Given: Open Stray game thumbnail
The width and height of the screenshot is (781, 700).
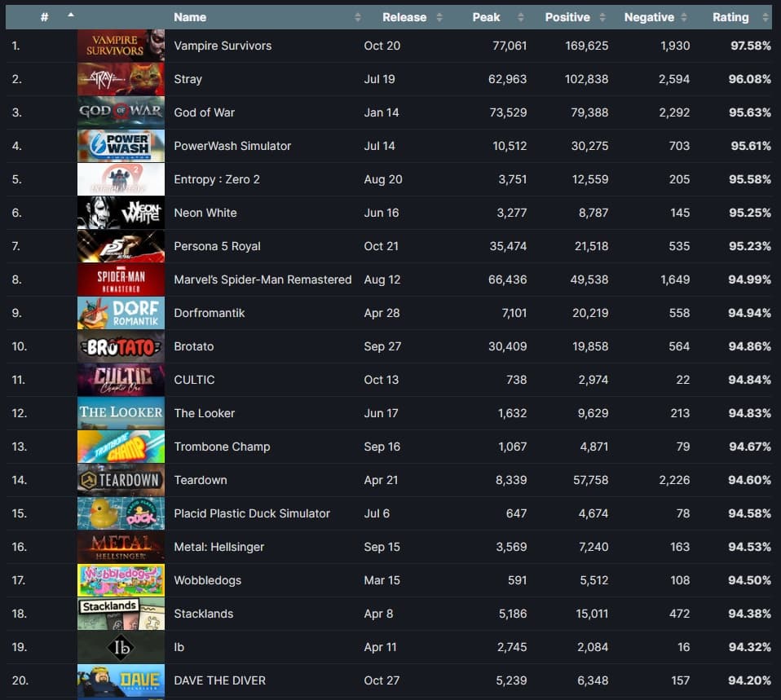Looking at the screenshot, I should [121, 79].
